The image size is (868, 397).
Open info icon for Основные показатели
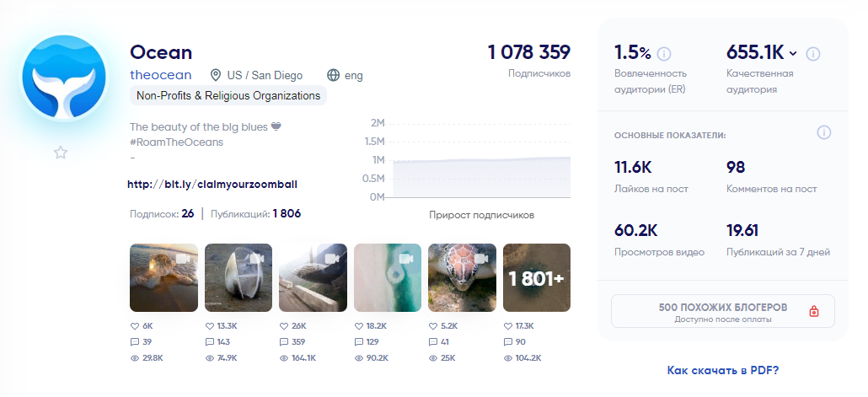click(x=823, y=133)
